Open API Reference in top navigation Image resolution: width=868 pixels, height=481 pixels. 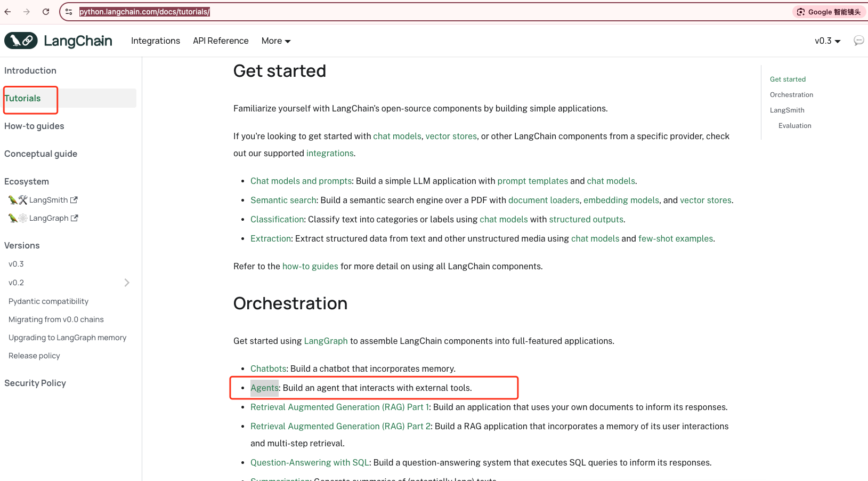pos(221,41)
